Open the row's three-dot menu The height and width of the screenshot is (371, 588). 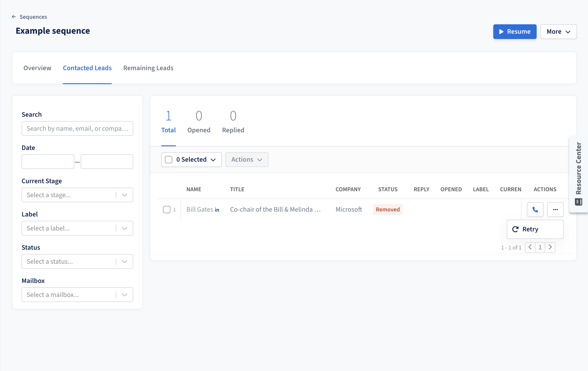(555, 209)
